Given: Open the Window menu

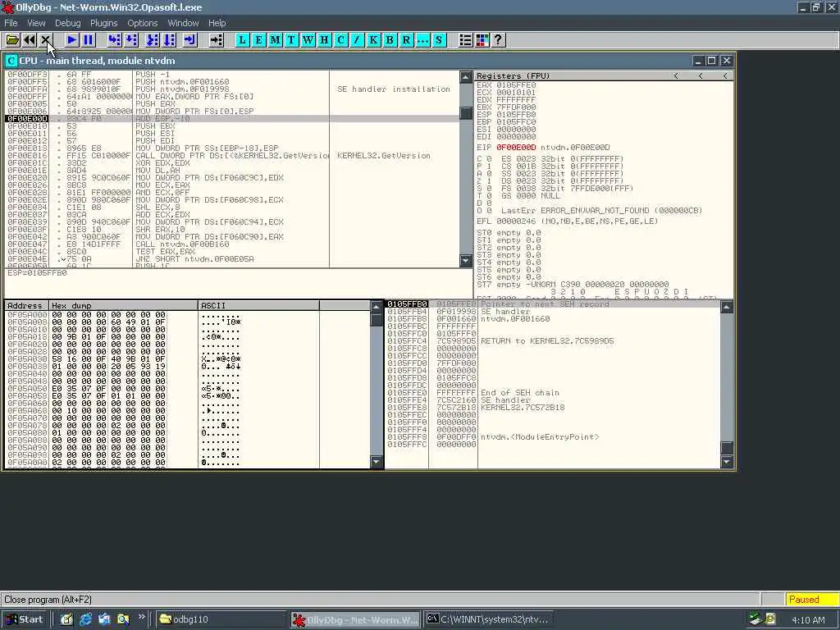Looking at the screenshot, I should tap(183, 23).
